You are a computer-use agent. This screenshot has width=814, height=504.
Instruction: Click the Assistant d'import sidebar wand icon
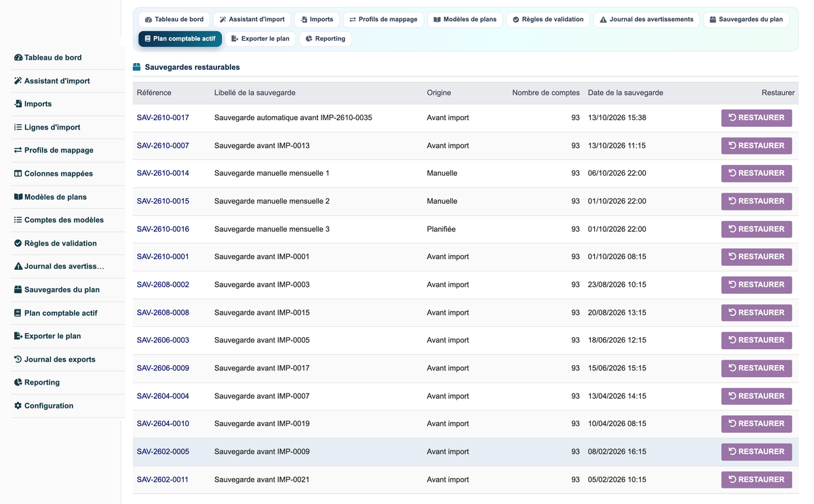click(x=18, y=81)
